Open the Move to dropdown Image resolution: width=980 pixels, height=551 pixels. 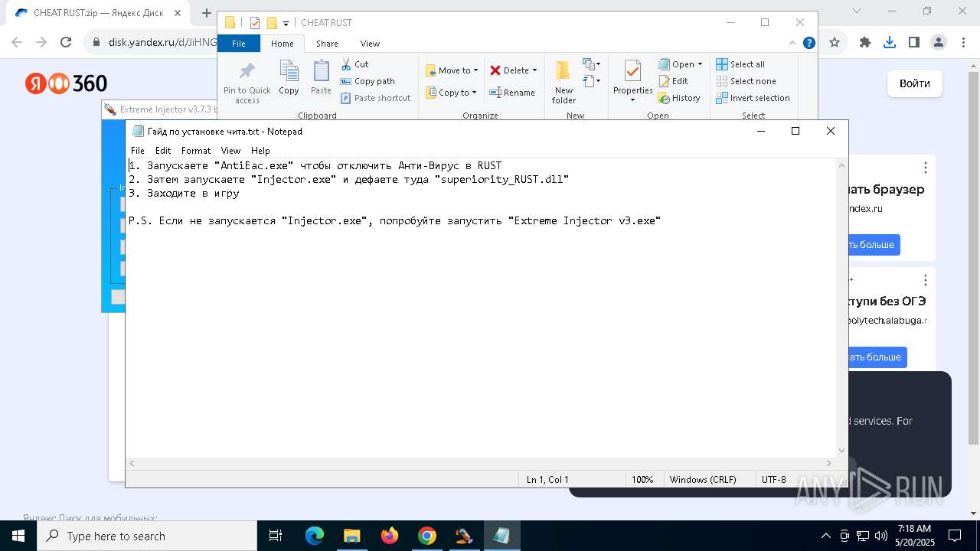[452, 70]
